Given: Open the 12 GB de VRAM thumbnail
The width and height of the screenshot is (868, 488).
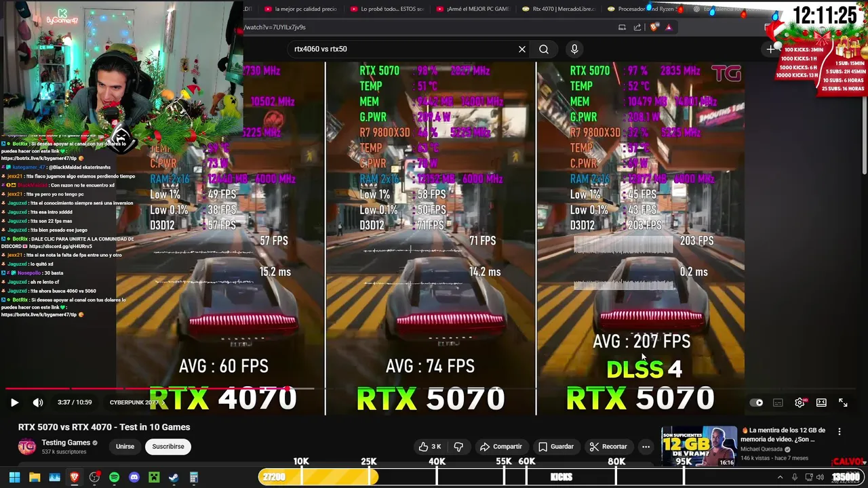Looking at the screenshot, I should point(699,446).
